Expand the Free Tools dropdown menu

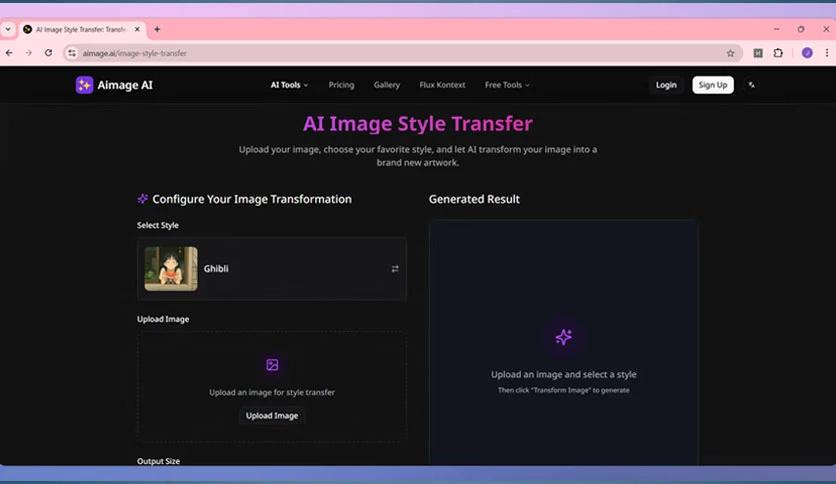pyautogui.click(x=507, y=85)
